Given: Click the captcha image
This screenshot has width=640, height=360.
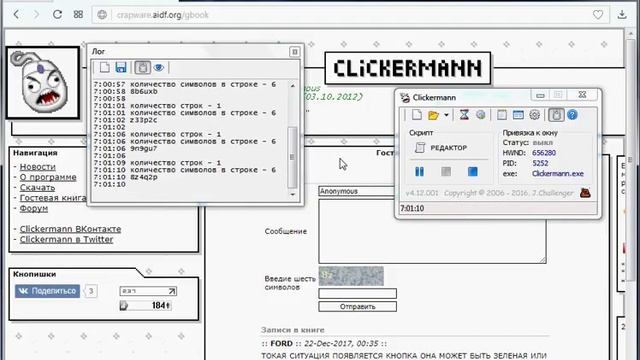Looking at the screenshot, I should 351,276.
